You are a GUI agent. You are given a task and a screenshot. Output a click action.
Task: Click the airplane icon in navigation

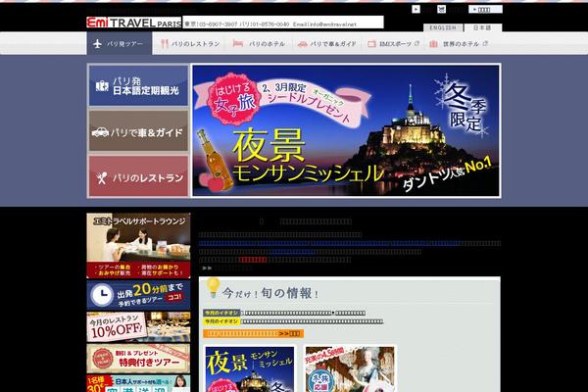point(97,44)
